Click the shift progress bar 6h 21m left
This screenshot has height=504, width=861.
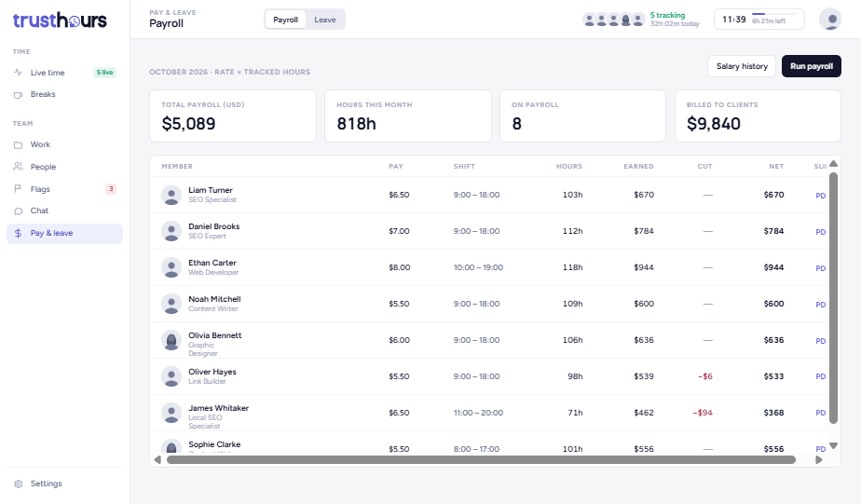774,14
